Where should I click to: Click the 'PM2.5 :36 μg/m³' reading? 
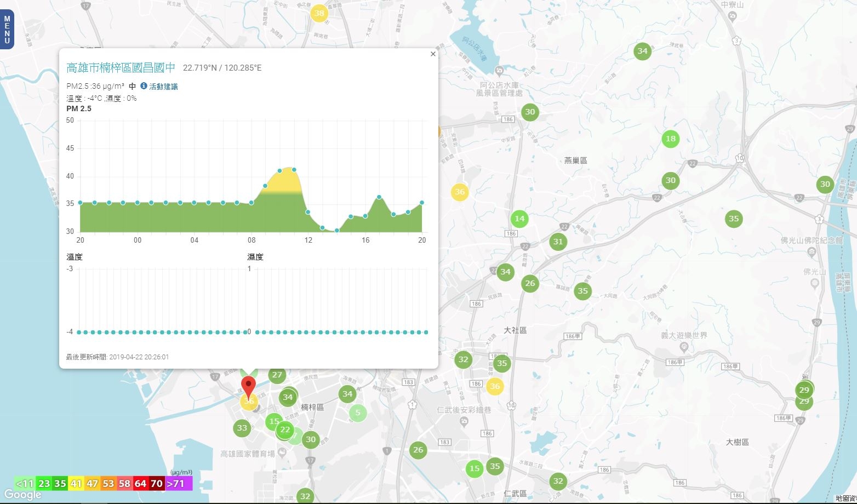click(95, 86)
